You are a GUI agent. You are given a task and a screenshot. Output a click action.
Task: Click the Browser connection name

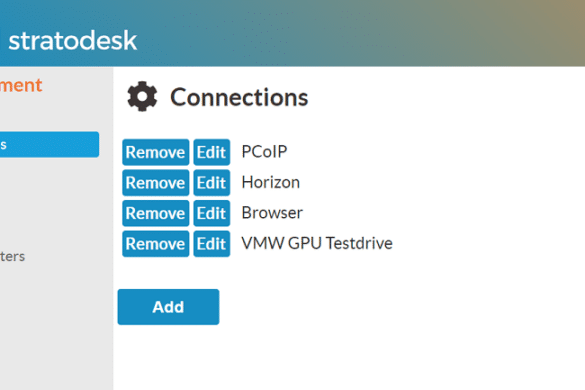[272, 213]
